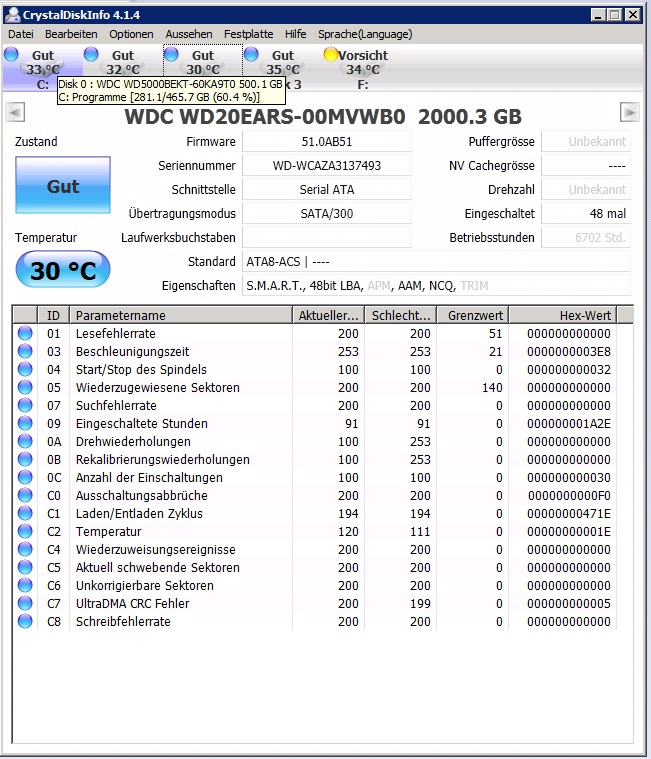Select the Vorsicht 34 °C disk tab
Screen dimensions: 651x759
(363, 68)
